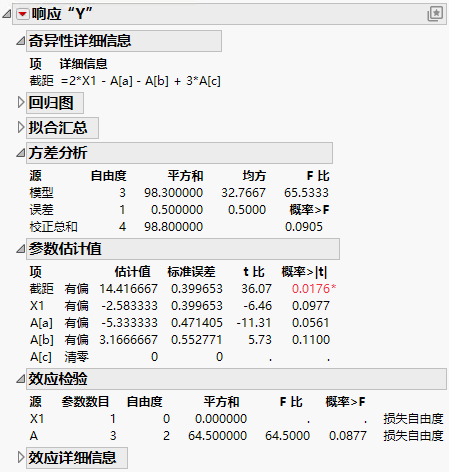Click 损失自由度 note in the X1 row
Viewport: 449px width, 472px height.
413,419
